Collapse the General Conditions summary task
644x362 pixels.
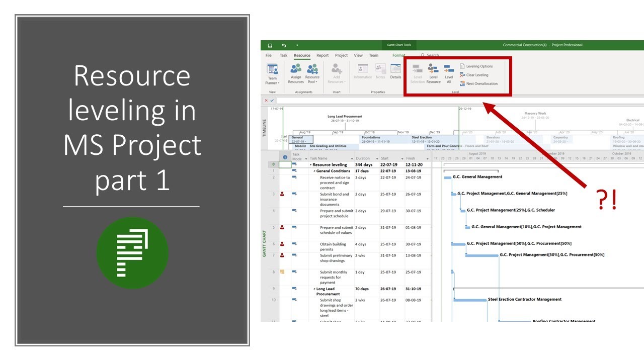coord(314,171)
